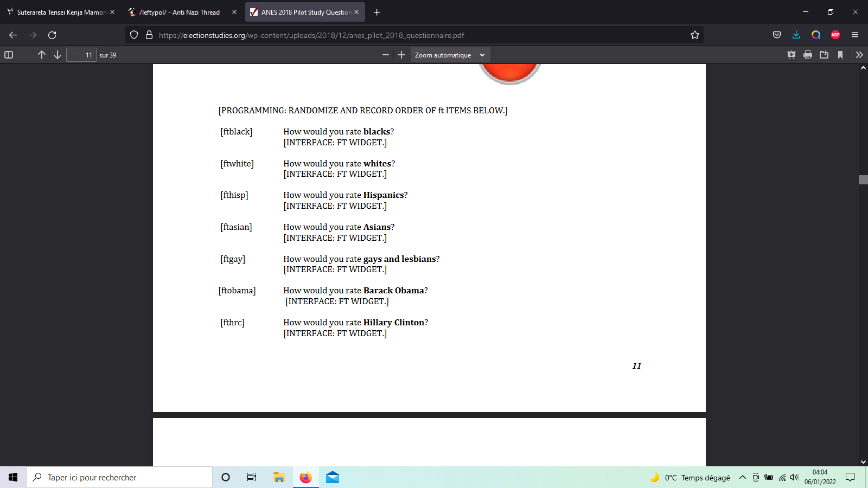Switch to presentation mode

coord(792,55)
